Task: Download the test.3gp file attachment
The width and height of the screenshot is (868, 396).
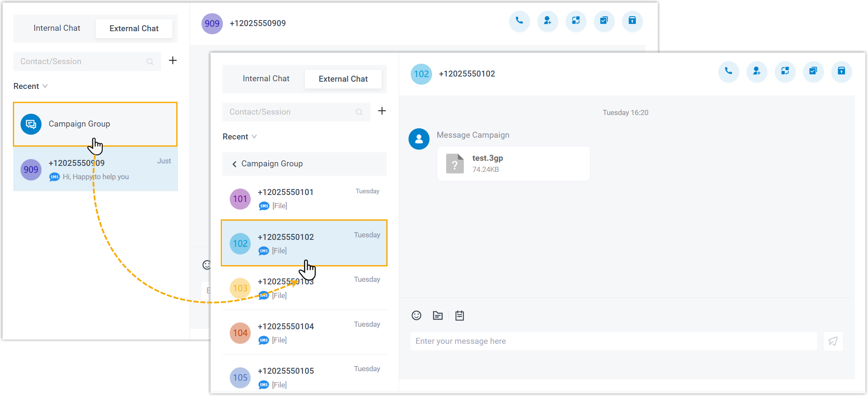Action: click(x=513, y=163)
